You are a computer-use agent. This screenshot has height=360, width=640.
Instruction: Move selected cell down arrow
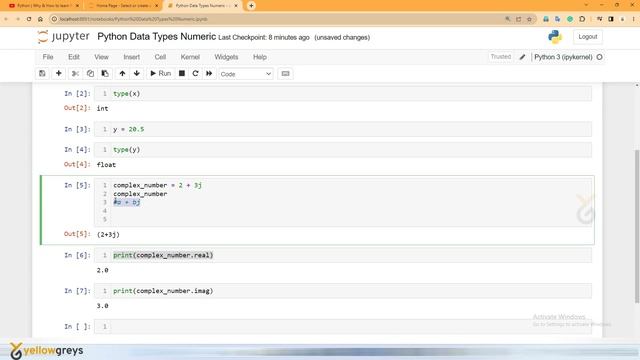(x=137, y=73)
